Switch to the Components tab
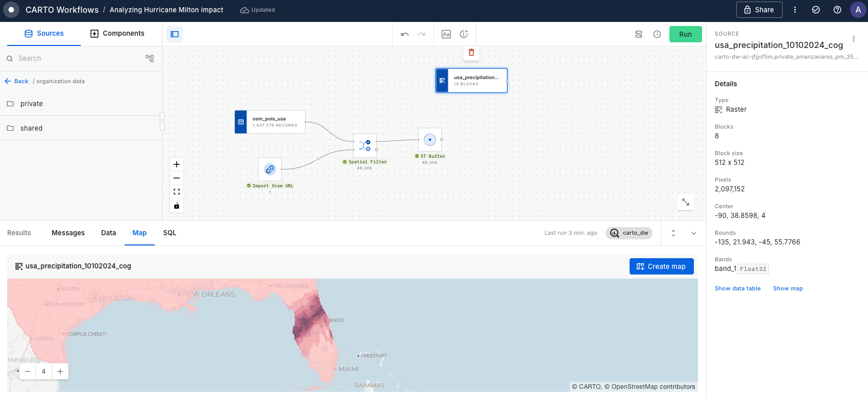The image size is (868, 398). pyautogui.click(x=117, y=34)
